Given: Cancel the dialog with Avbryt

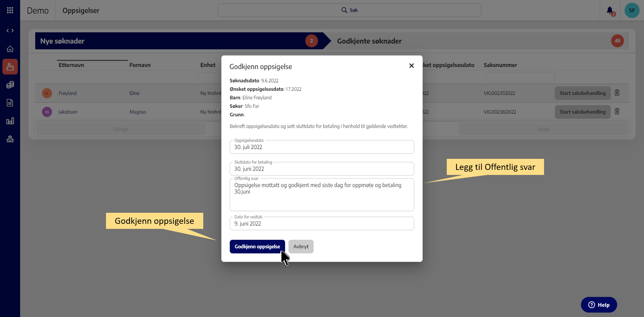Looking at the screenshot, I should tap(301, 247).
